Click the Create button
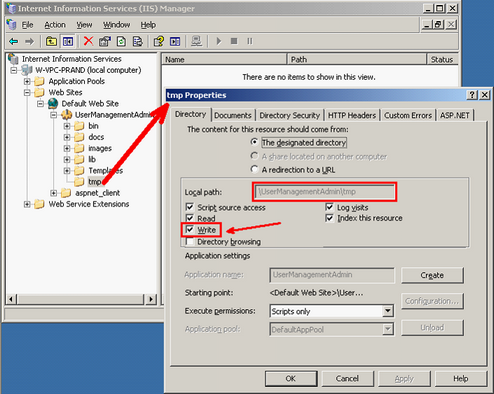The height and width of the screenshot is (394, 494). click(x=432, y=275)
